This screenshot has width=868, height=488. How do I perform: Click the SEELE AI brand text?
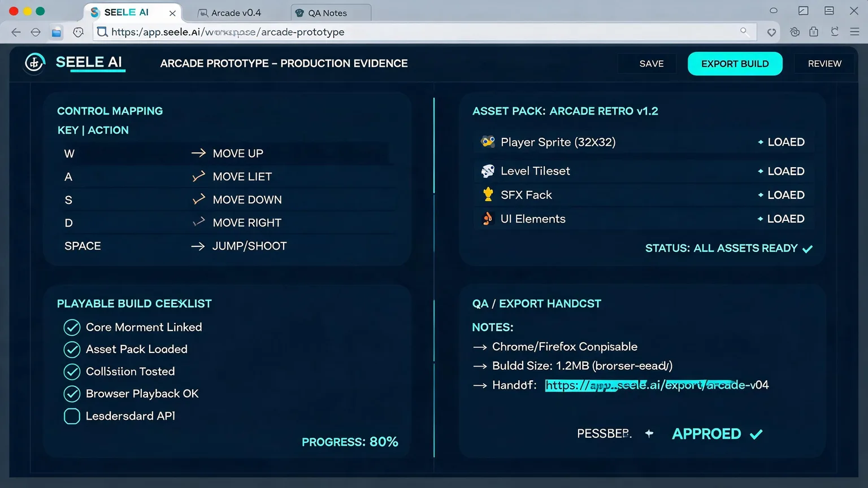click(x=89, y=62)
